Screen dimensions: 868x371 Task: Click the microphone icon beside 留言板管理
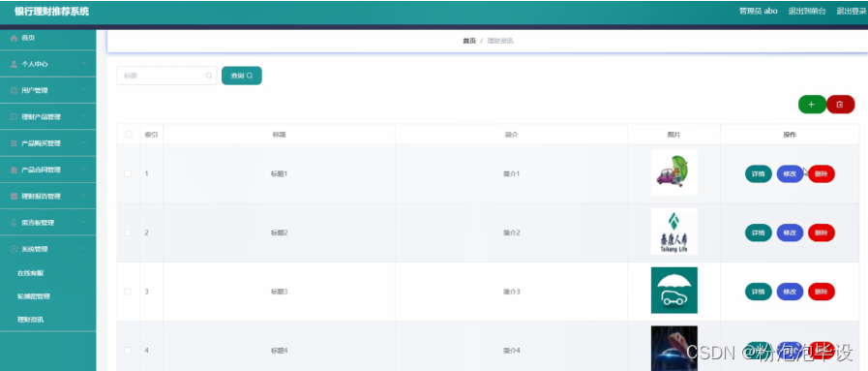pyautogui.click(x=15, y=223)
